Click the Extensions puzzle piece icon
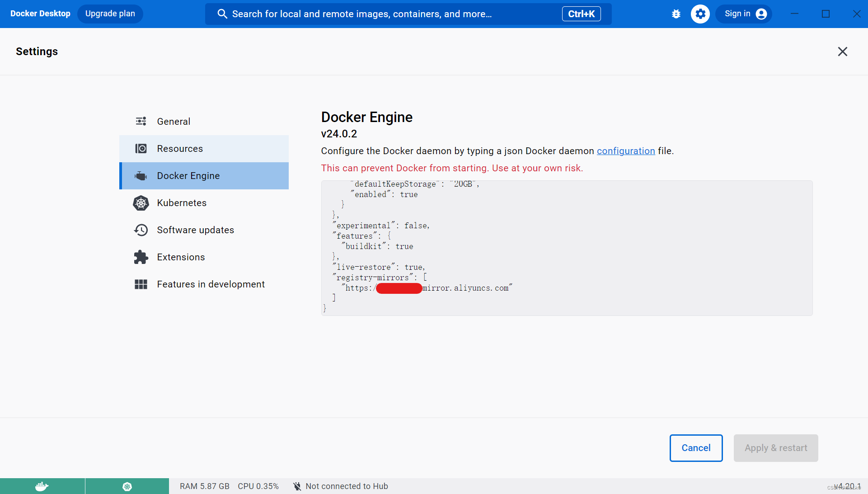The height and width of the screenshot is (494, 868). pos(141,257)
